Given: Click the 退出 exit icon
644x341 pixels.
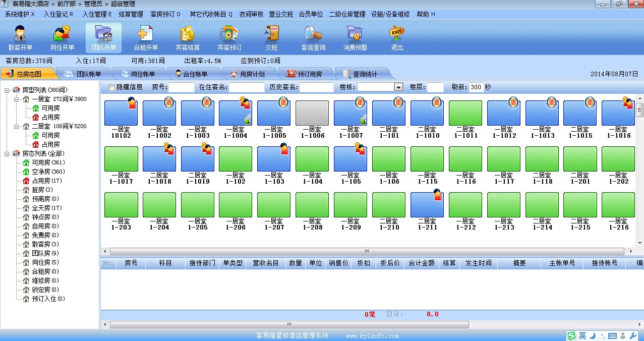Looking at the screenshot, I should pyautogui.click(x=397, y=38).
